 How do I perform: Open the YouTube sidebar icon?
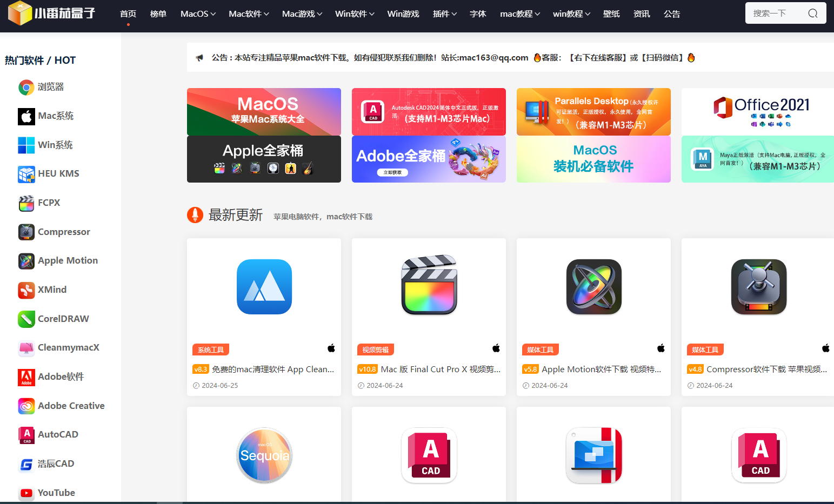pos(26,493)
